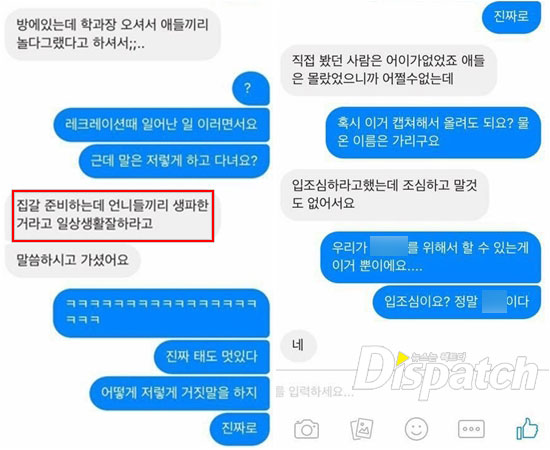Open the smiley emoji picker
550x450 pixels.
pos(416,429)
